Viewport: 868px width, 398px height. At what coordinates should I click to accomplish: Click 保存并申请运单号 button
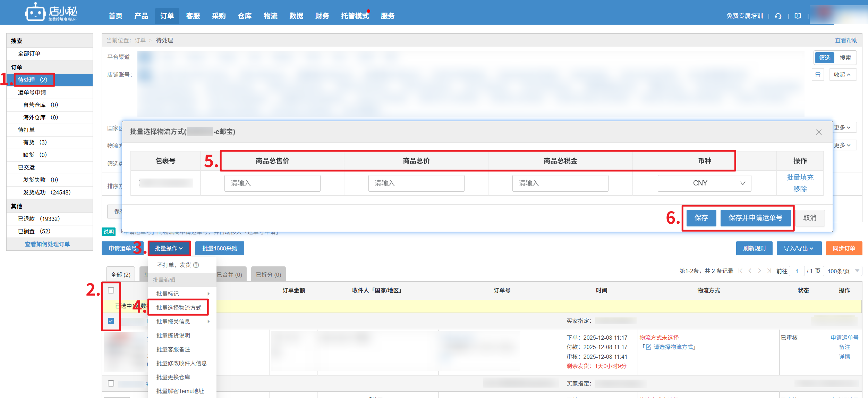click(x=755, y=218)
